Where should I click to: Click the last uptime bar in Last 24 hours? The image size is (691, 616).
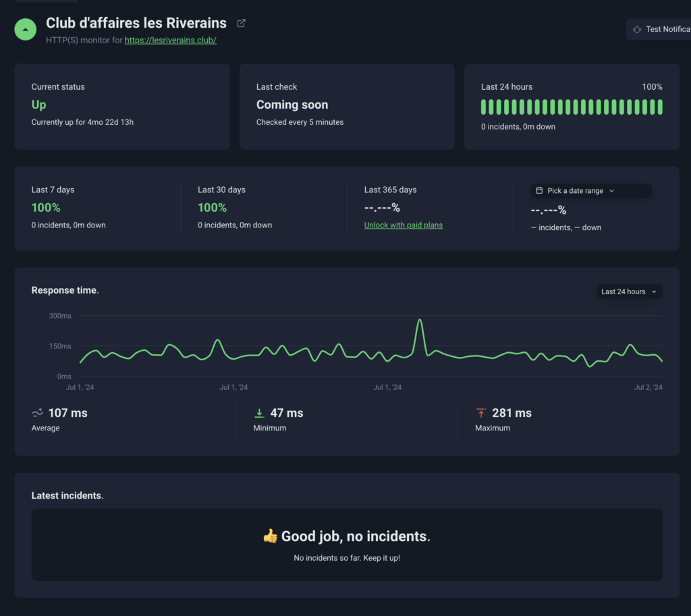pyautogui.click(x=660, y=107)
